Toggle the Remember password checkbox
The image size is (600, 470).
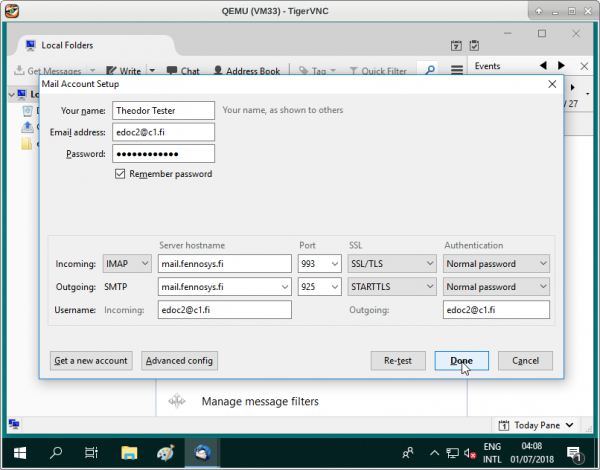[x=120, y=174]
